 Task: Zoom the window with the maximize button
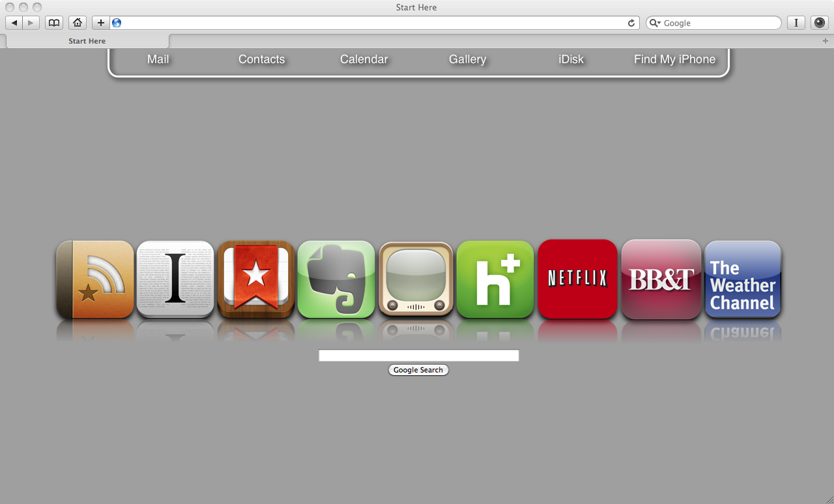coord(37,7)
